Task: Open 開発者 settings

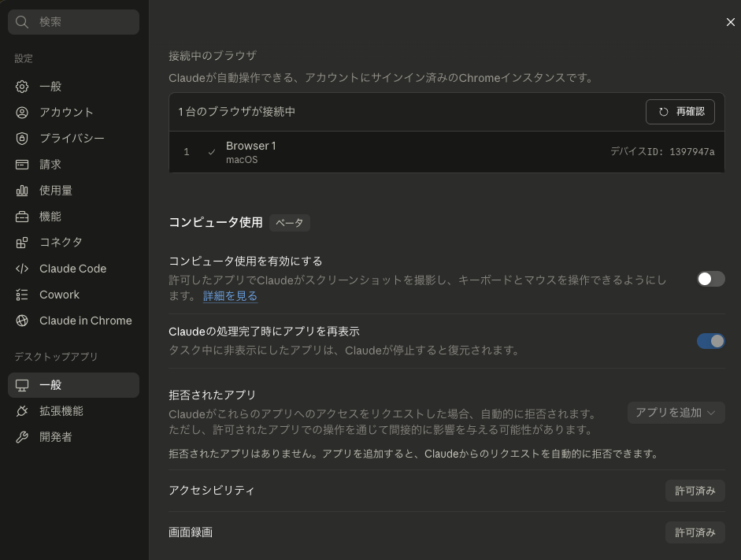Action: [73, 437]
